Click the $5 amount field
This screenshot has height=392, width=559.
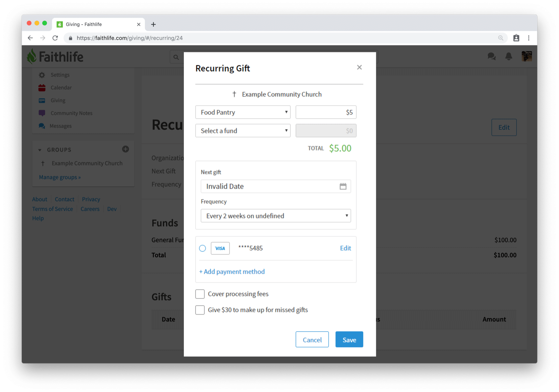pyautogui.click(x=326, y=112)
